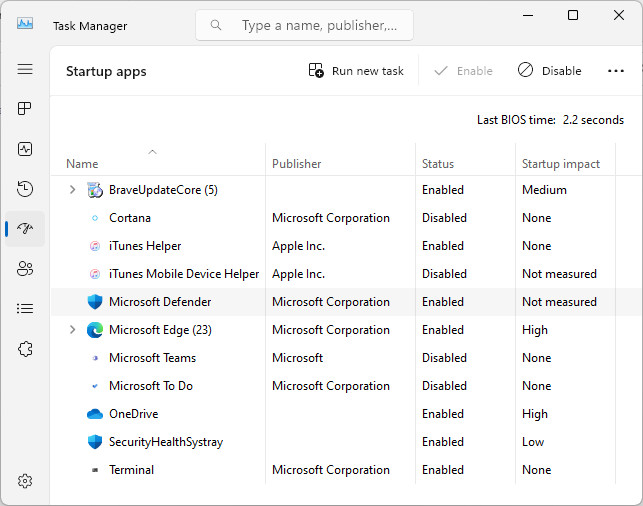Screen dimensions: 643x506
Task: Click the BraveUpdateCore icon
Action: click(x=95, y=190)
